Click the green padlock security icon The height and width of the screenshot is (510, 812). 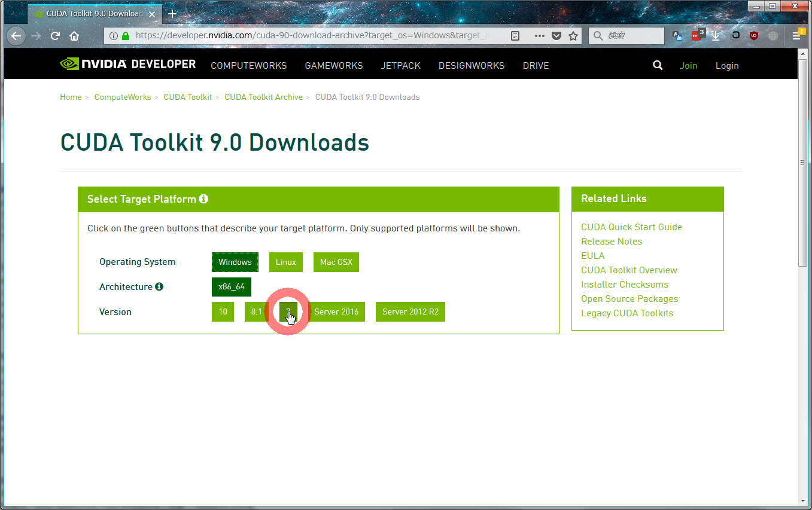pyautogui.click(x=126, y=36)
